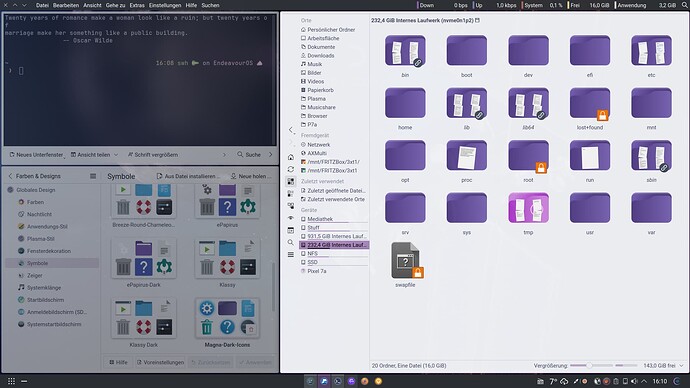Open Dolphin's hamburger menu icon
Screen dimensions: 690x388
point(290,254)
